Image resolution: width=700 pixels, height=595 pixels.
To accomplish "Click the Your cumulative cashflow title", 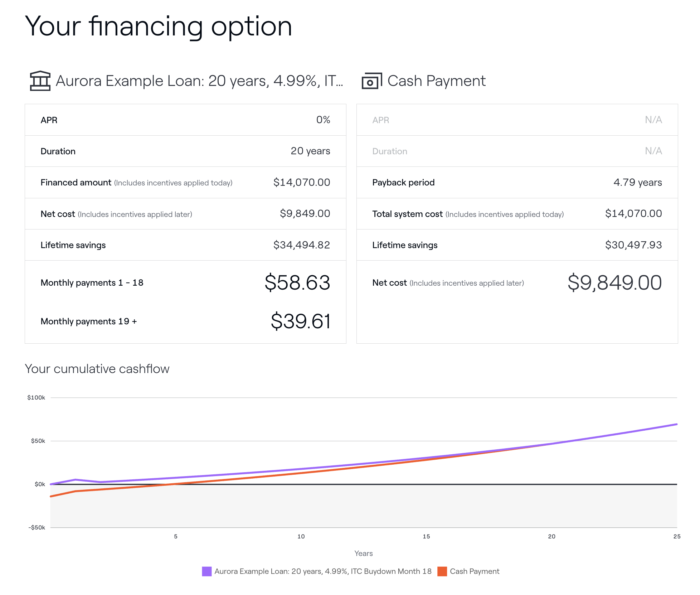I will 97,369.
